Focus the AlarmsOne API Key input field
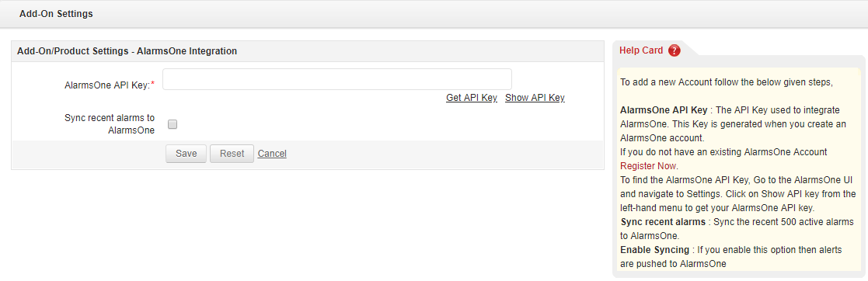Image resolution: width=868 pixels, height=281 pixels. [x=337, y=79]
